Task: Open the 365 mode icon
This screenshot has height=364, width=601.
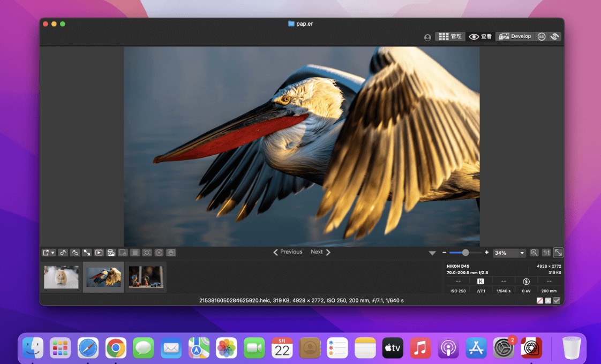Action: pos(542,36)
